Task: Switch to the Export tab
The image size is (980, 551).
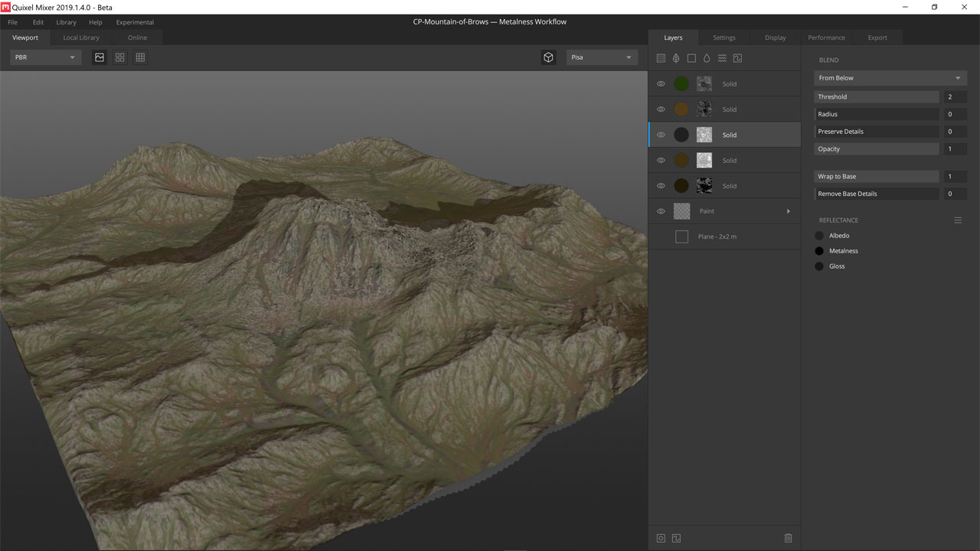Action: click(x=877, y=37)
